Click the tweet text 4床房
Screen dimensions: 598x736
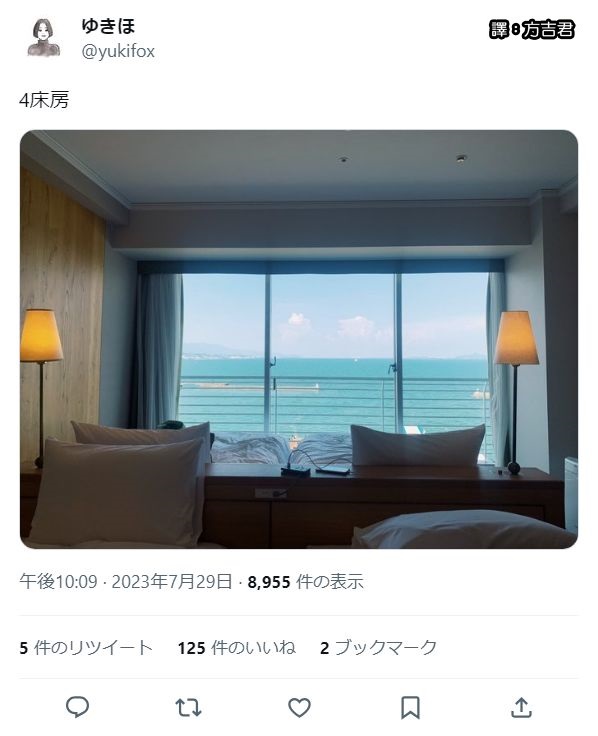[44, 100]
